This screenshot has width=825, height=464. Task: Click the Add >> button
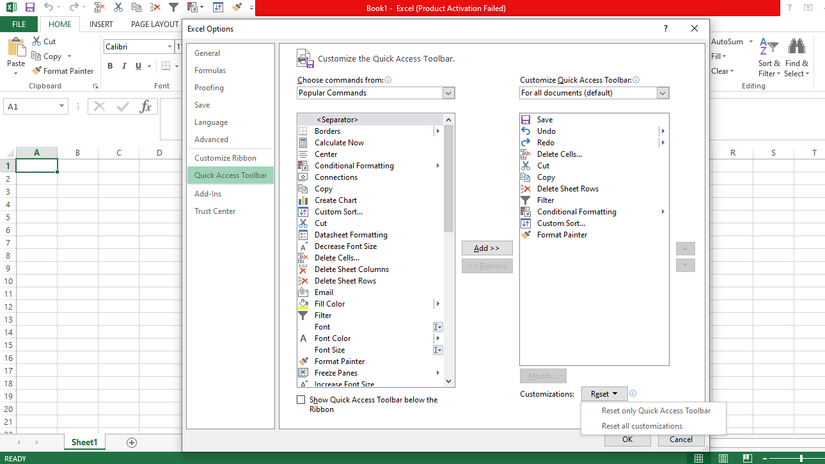point(487,248)
